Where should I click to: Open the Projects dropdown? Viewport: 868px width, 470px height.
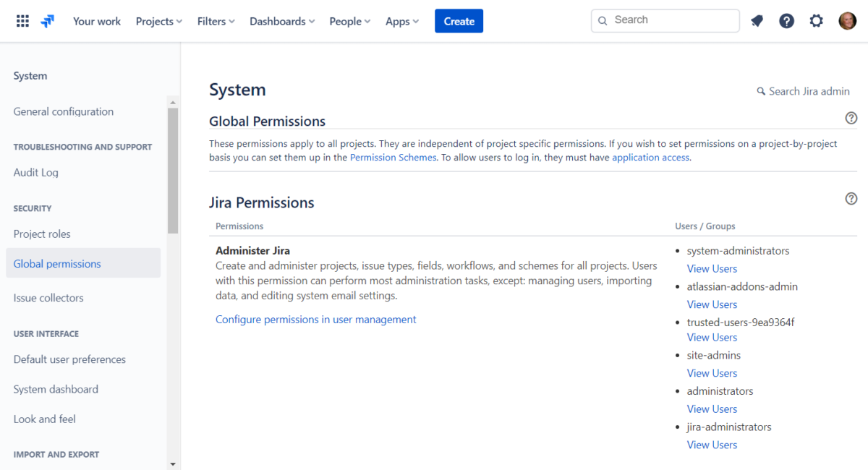click(x=158, y=21)
